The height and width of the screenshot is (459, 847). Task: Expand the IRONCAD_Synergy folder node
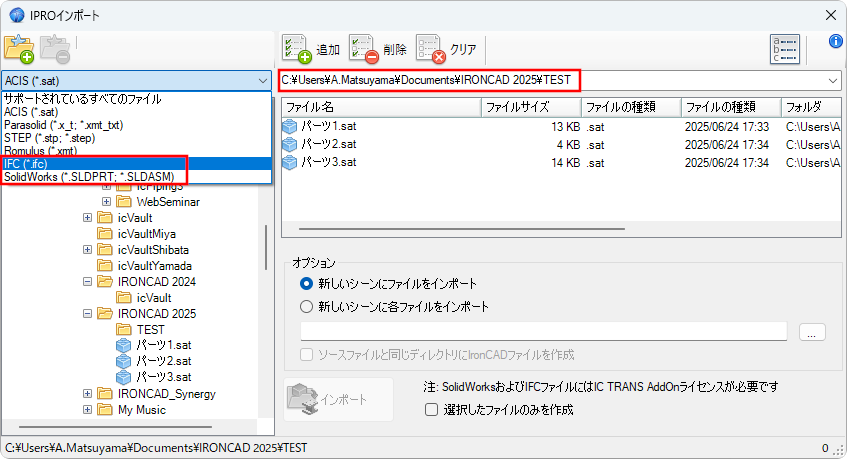(x=88, y=394)
